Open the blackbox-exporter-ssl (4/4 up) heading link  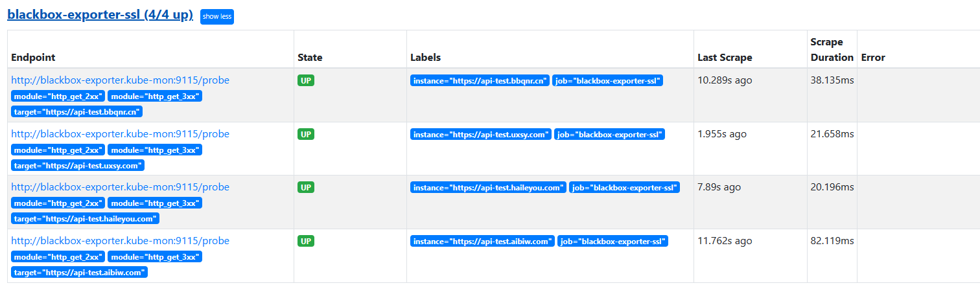click(100, 15)
